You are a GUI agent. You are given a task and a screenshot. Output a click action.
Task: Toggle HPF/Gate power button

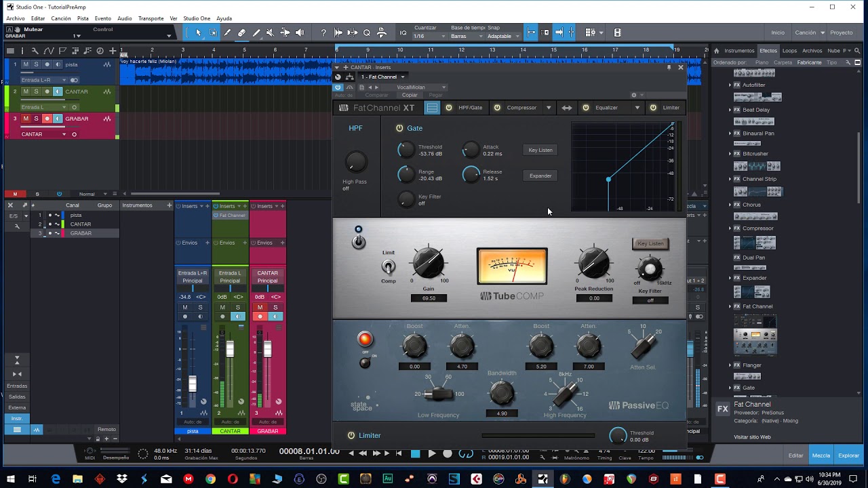click(x=449, y=108)
